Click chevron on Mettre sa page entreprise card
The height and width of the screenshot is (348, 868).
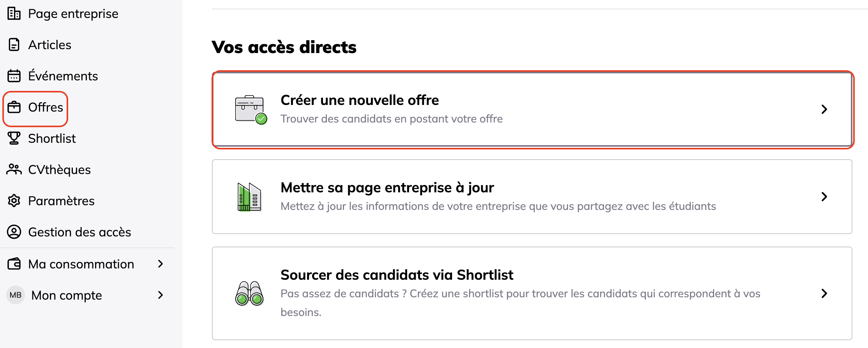tap(824, 197)
